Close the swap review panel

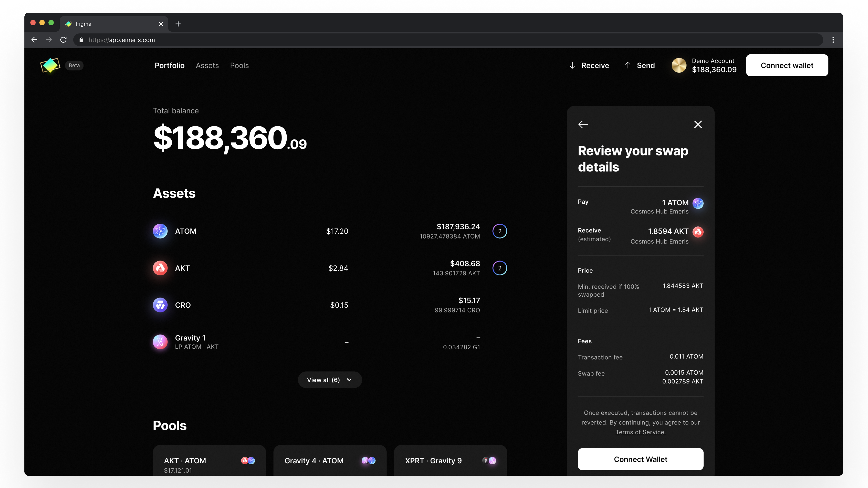point(698,124)
